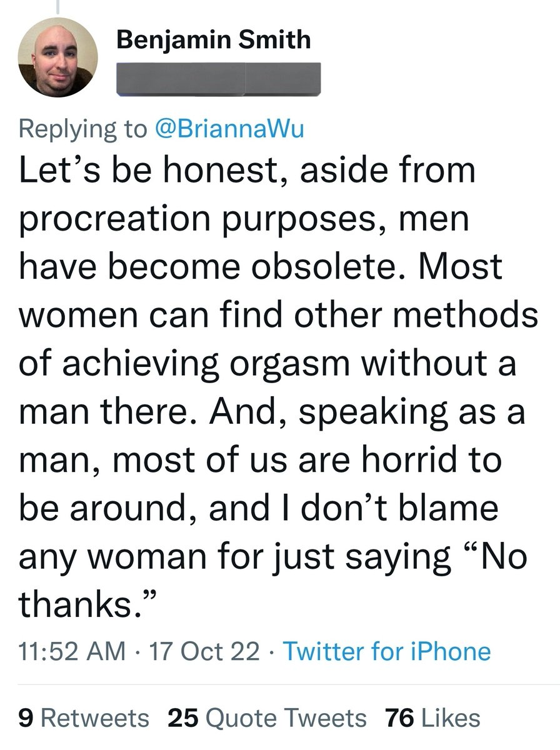Open the 11:52 AM timestamp

(x=72, y=651)
